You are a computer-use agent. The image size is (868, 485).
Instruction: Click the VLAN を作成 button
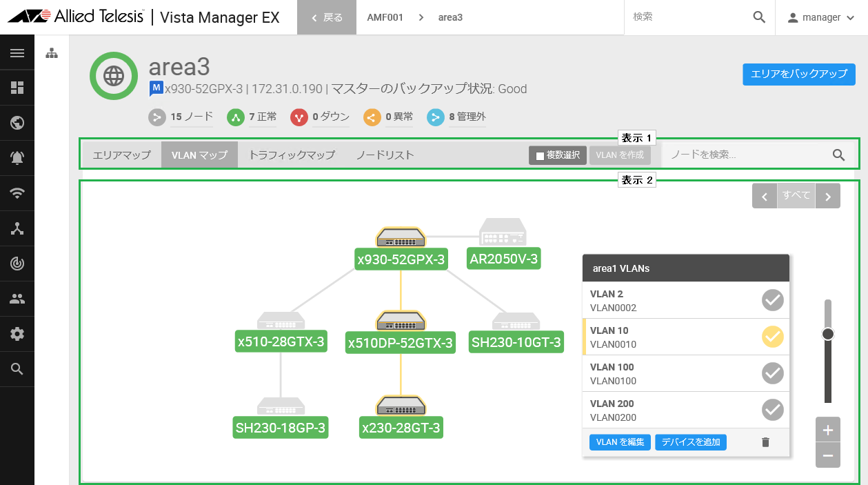[x=620, y=155]
